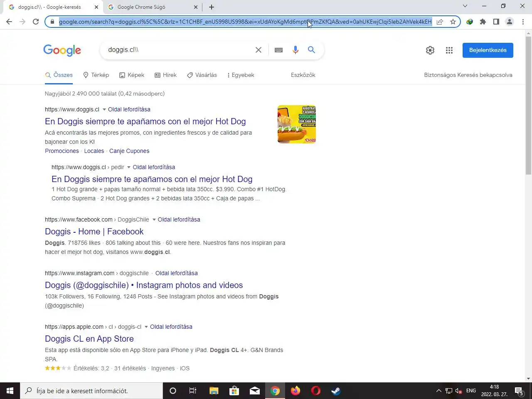Switch to the Térkép tab
This screenshot has height=399, width=532.
[x=96, y=75]
